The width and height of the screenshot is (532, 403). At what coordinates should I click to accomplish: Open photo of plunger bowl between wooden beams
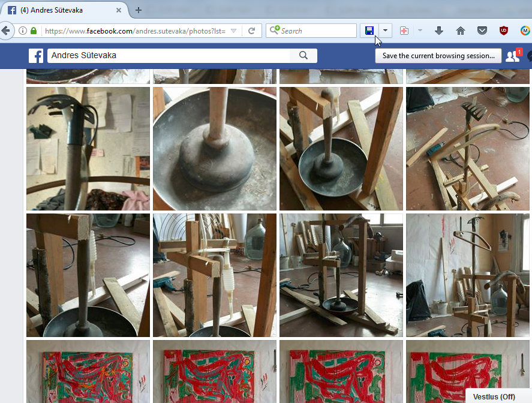pyautogui.click(x=341, y=149)
